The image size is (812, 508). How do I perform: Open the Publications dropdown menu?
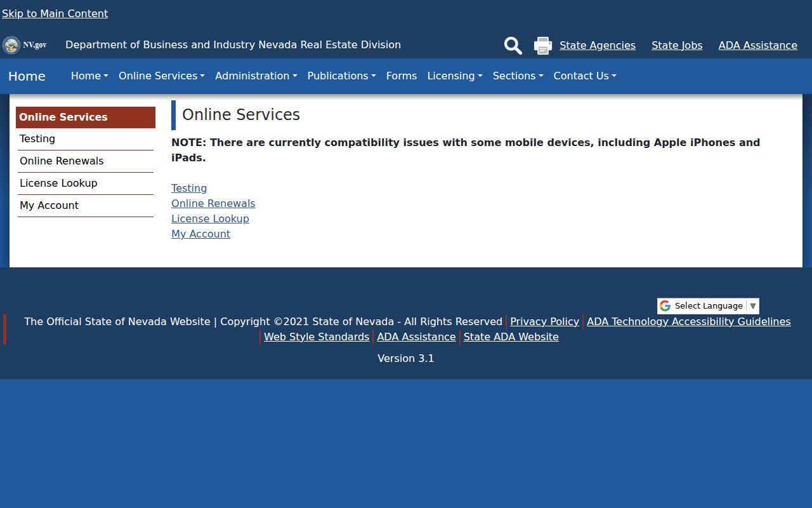(x=341, y=76)
